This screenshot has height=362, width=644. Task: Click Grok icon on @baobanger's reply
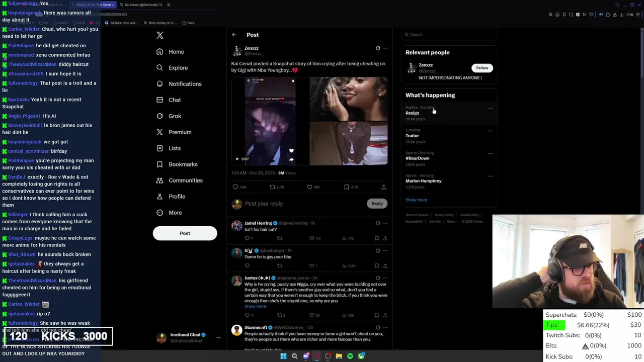pos(378,250)
